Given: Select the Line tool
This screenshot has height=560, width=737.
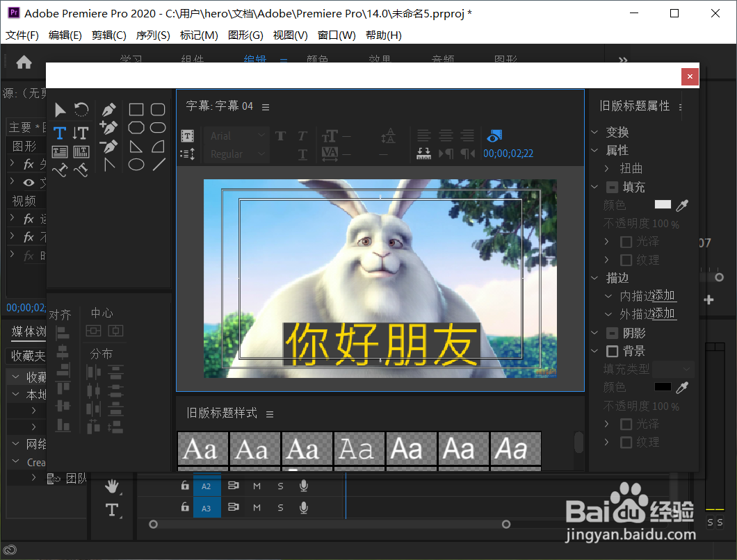Looking at the screenshot, I should [159, 165].
